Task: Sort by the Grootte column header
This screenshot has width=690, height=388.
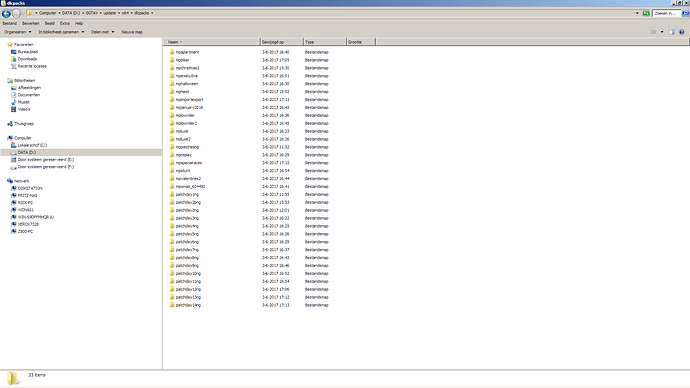Action: point(361,42)
